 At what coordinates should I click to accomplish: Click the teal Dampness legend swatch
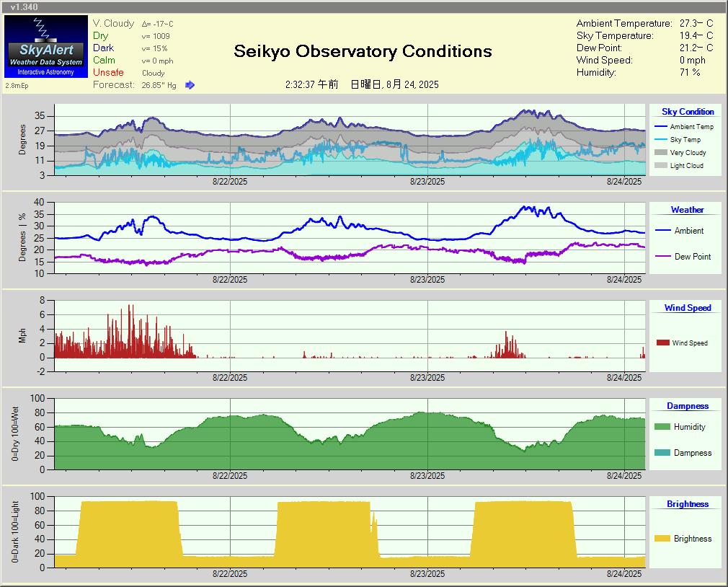point(662,452)
